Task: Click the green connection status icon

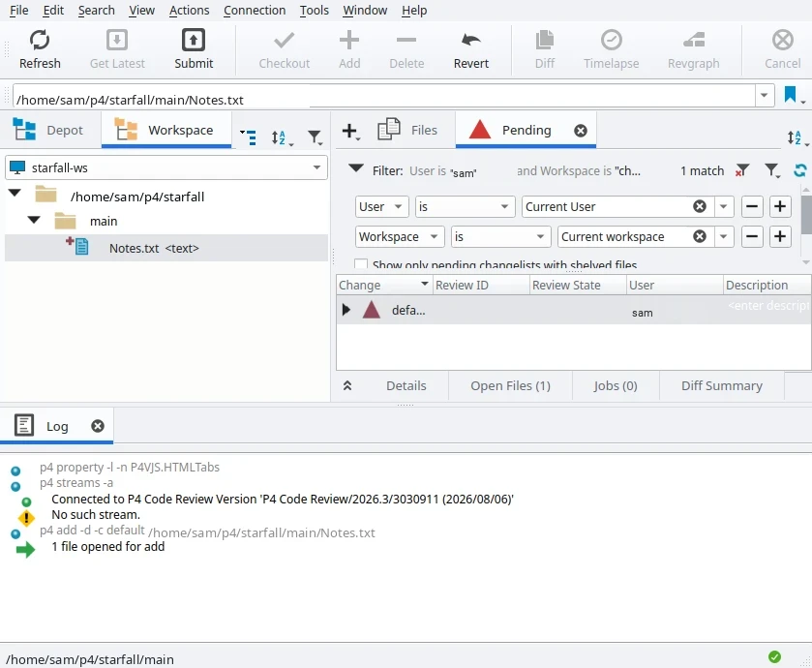Action: point(774,656)
